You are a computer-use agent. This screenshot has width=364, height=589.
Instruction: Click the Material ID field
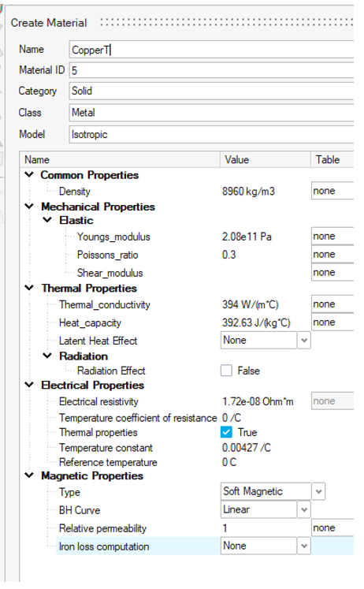click(211, 70)
